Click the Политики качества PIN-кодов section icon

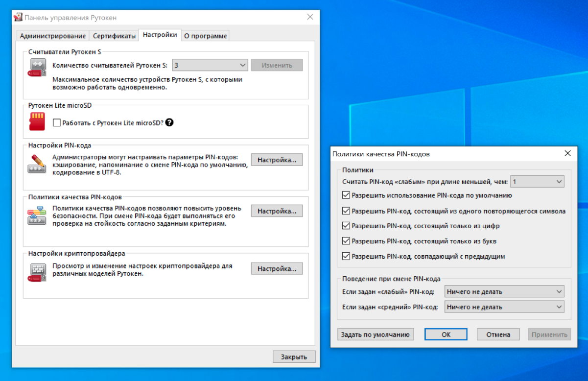pos(37,215)
